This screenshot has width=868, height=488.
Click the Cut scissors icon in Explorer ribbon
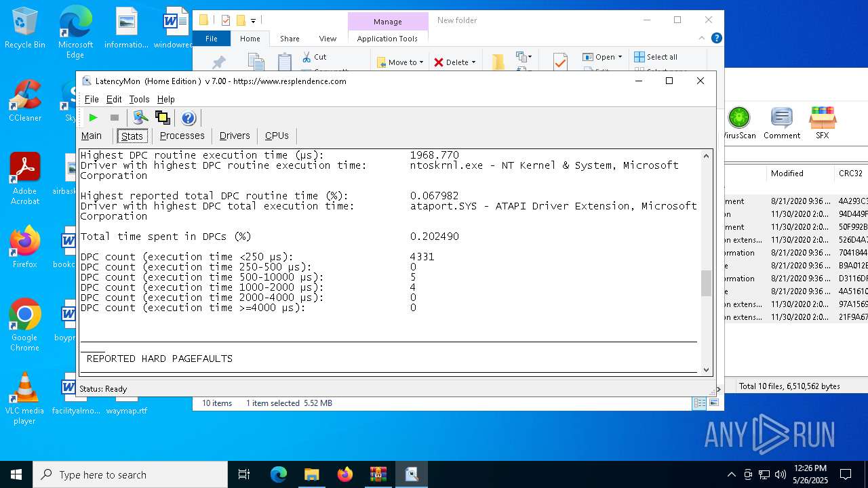click(307, 57)
